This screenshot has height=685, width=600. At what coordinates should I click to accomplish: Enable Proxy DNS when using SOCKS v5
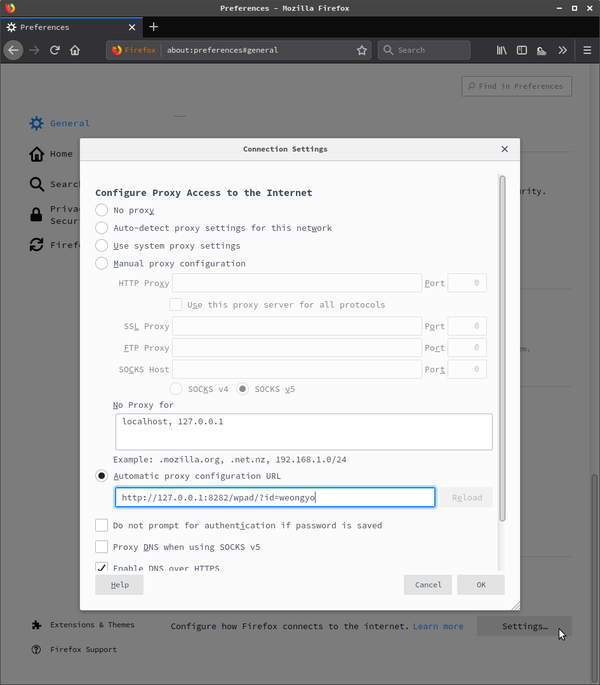[x=101, y=547]
